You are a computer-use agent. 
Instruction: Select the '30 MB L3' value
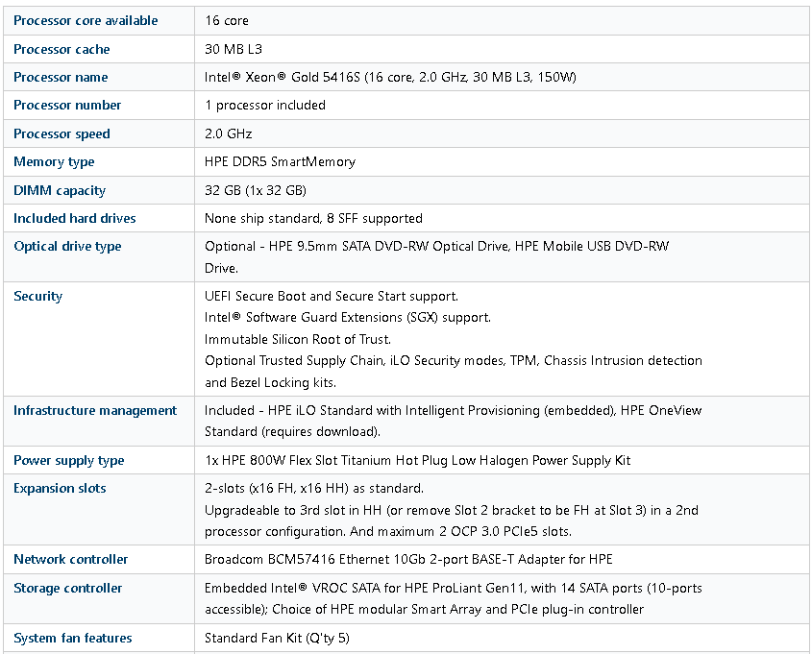click(x=234, y=49)
